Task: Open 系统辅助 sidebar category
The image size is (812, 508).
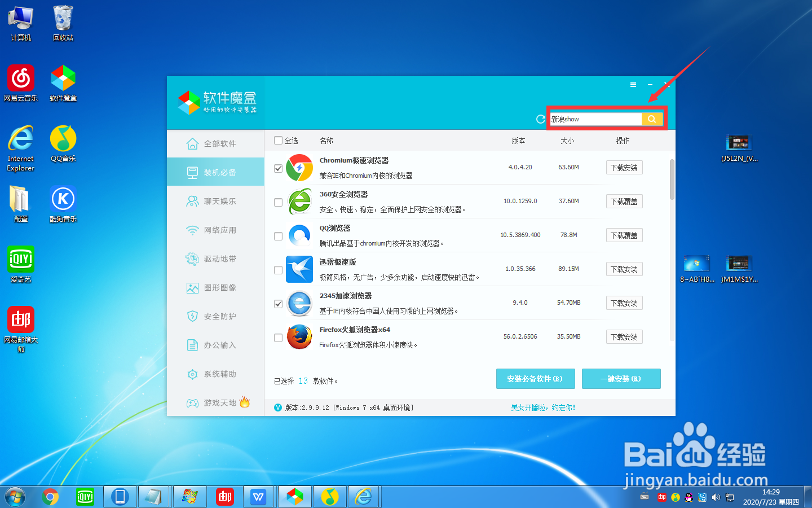Action: coord(215,374)
